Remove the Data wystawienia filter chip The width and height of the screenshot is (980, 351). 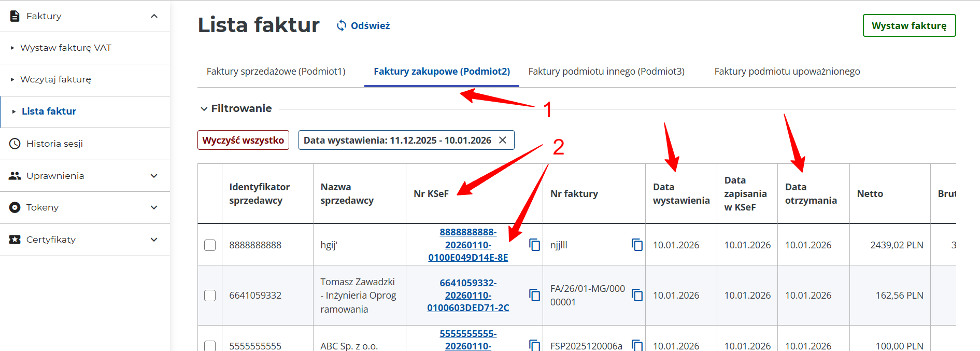coord(502,140)
